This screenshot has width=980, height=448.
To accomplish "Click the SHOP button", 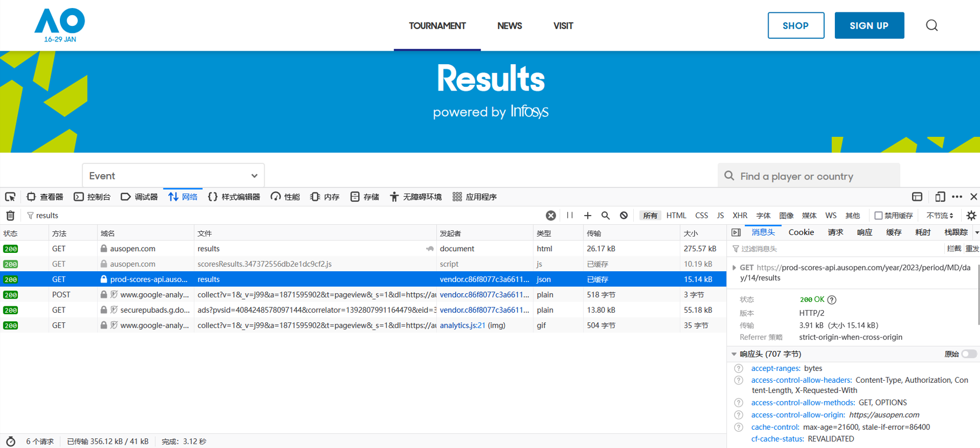I will (x=796, y=25).
